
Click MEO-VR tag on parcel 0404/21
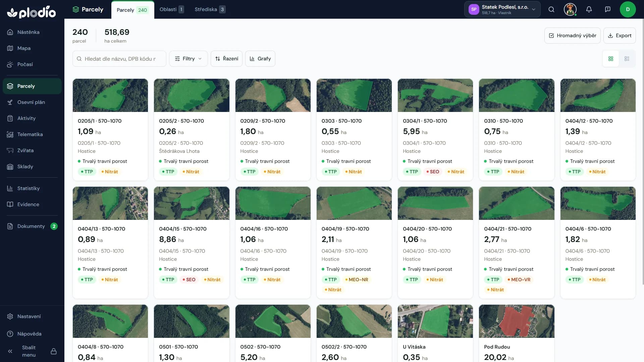coord(519,280)
